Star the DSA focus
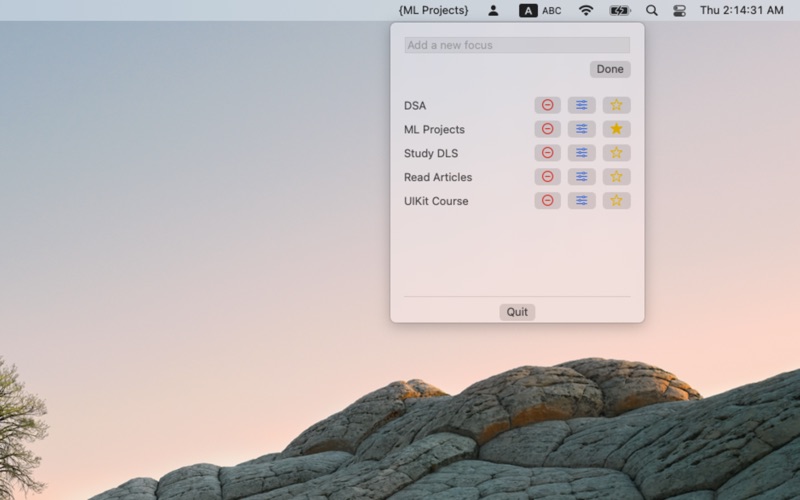This screenshot has height=500, width=800. 616,105
